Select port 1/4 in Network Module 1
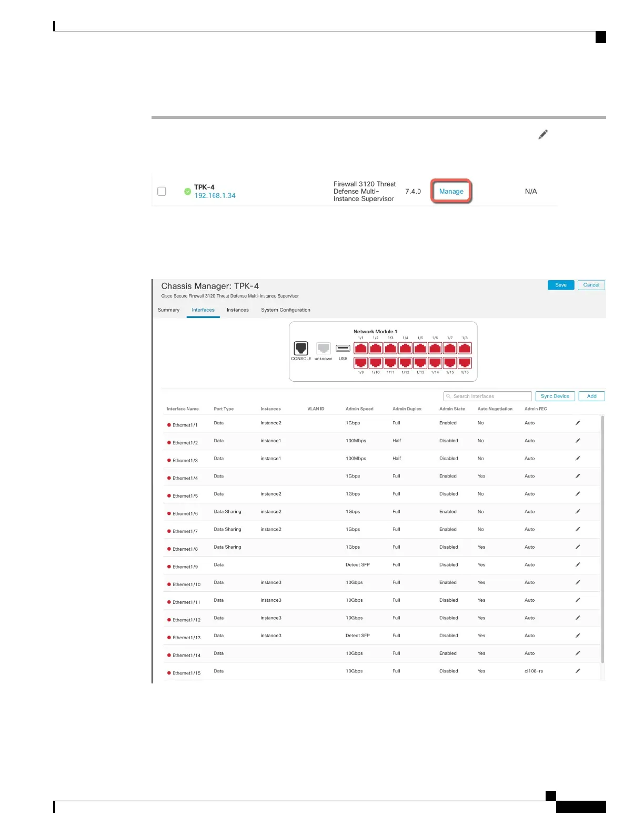Viewport: 644px width, 834px height. tap(405, 348)
